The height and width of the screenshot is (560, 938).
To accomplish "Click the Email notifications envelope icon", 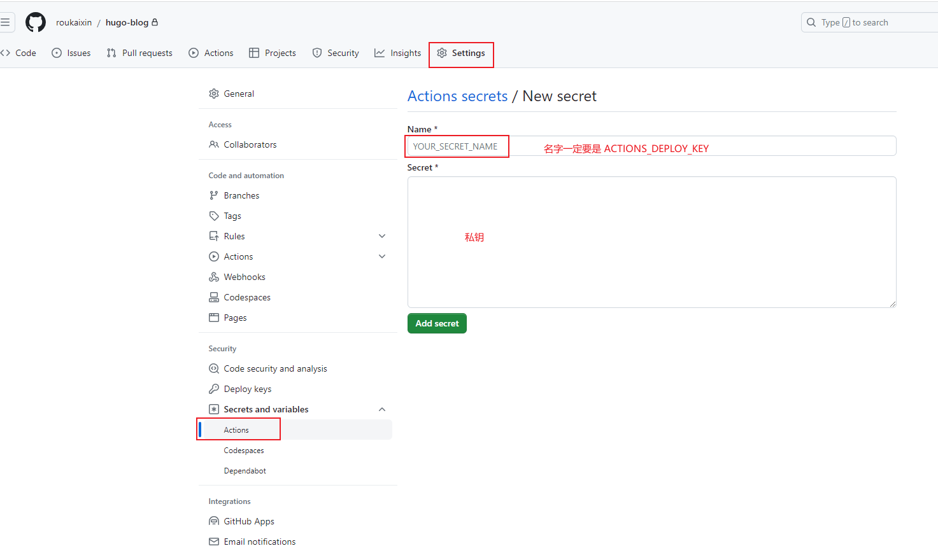I will point(214,542).
